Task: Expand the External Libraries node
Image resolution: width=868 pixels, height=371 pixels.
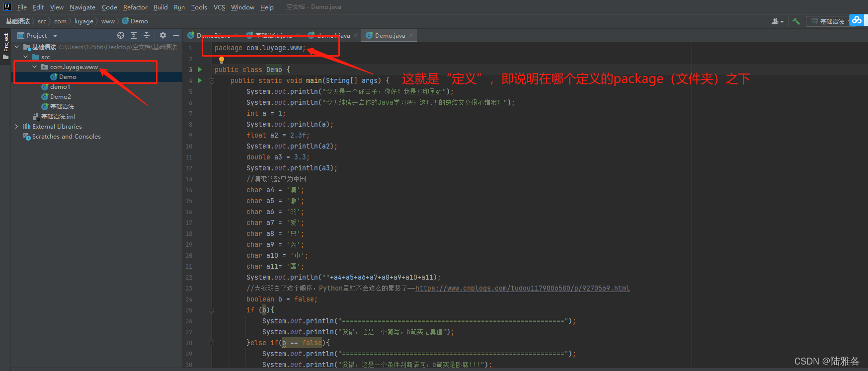Action: point(17,127)
